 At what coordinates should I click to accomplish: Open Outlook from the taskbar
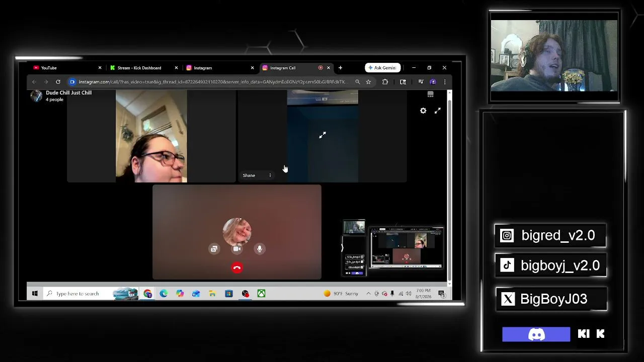point(196,294)
